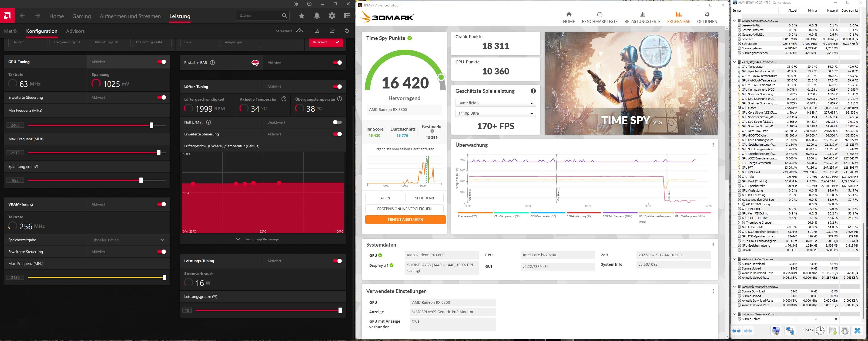Click the Resizable BAR help icon

coord(212,63)
